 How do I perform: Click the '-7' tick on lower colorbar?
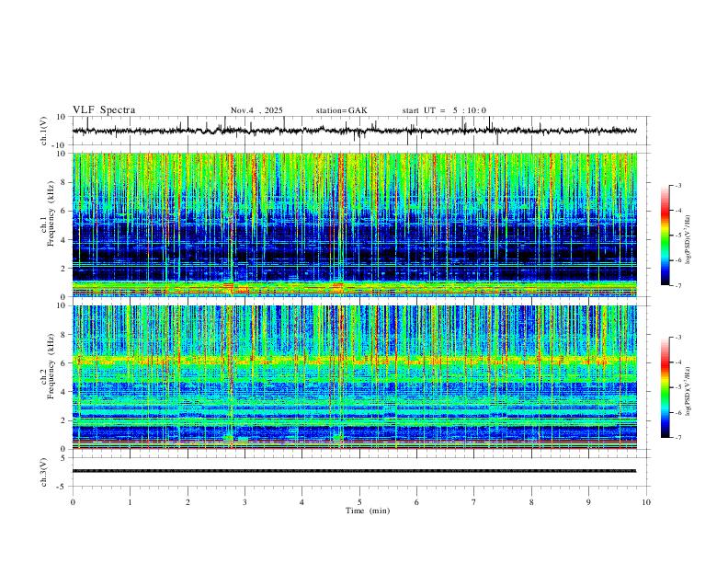[x=677, y=438]
